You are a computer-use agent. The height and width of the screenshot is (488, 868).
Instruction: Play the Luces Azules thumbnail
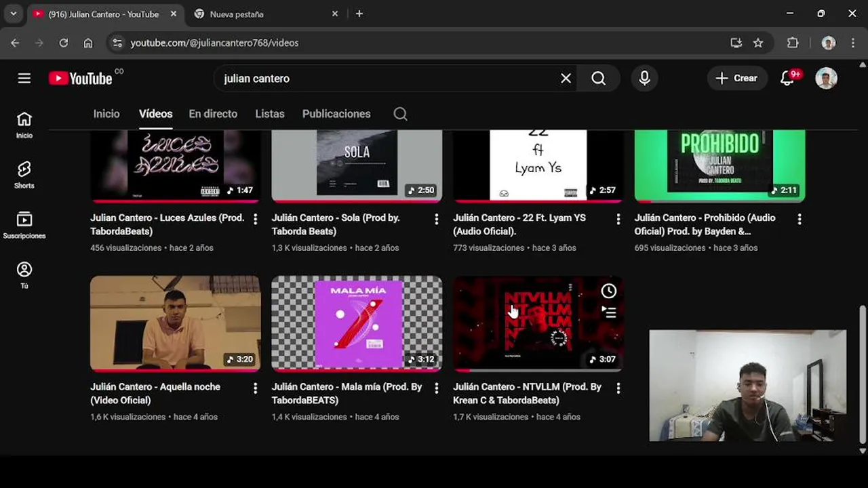176,166
